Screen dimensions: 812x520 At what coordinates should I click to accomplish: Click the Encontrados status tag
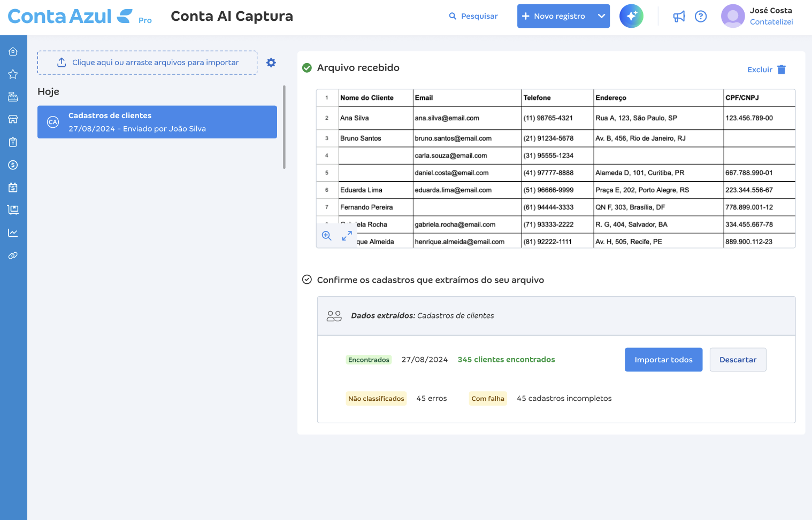369,360
